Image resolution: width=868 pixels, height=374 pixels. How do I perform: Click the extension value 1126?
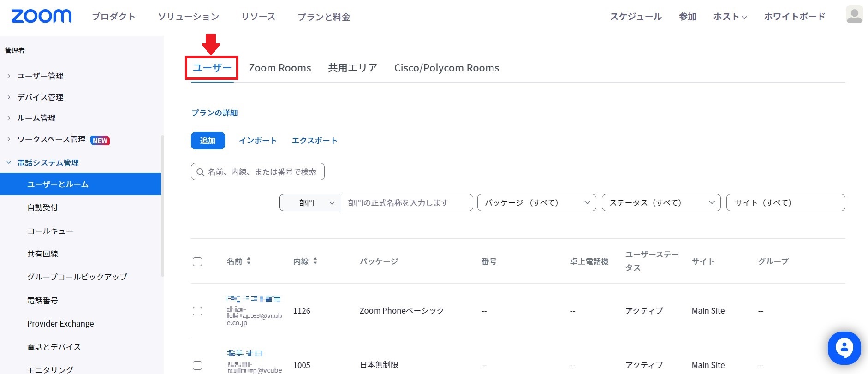[x=302, y=311]
